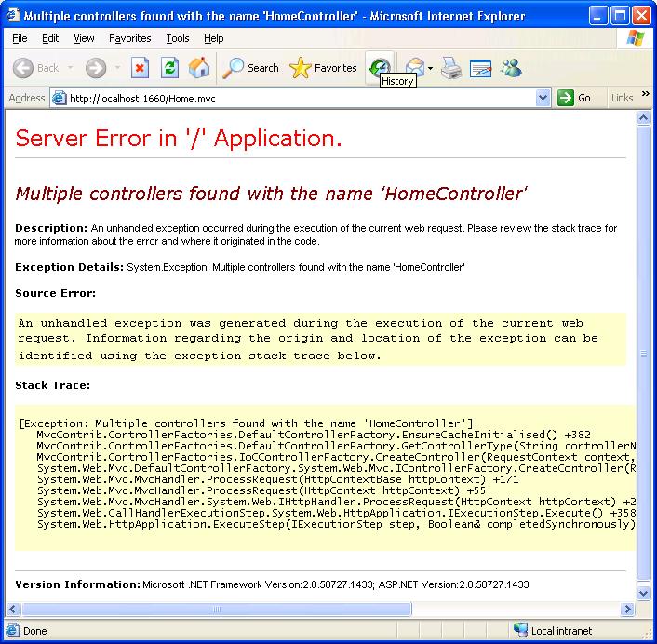Open the Favorites menu
657x644 pixels.
[x=130, y=38]
